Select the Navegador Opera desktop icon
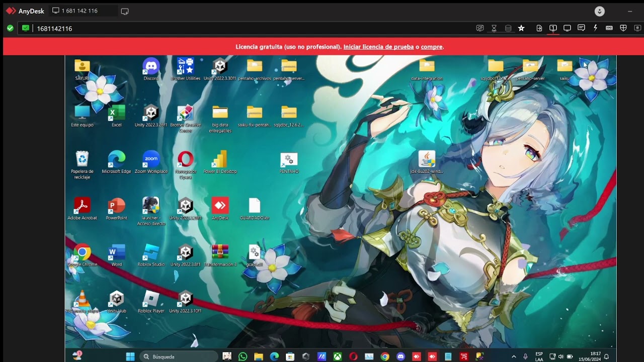The height and width of the screenshot is (362, 644). click(185, 165)
